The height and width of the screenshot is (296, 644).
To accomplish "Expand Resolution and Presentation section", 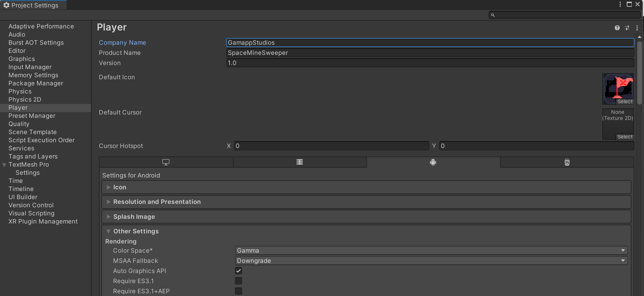I will click(x=366, y=202).
